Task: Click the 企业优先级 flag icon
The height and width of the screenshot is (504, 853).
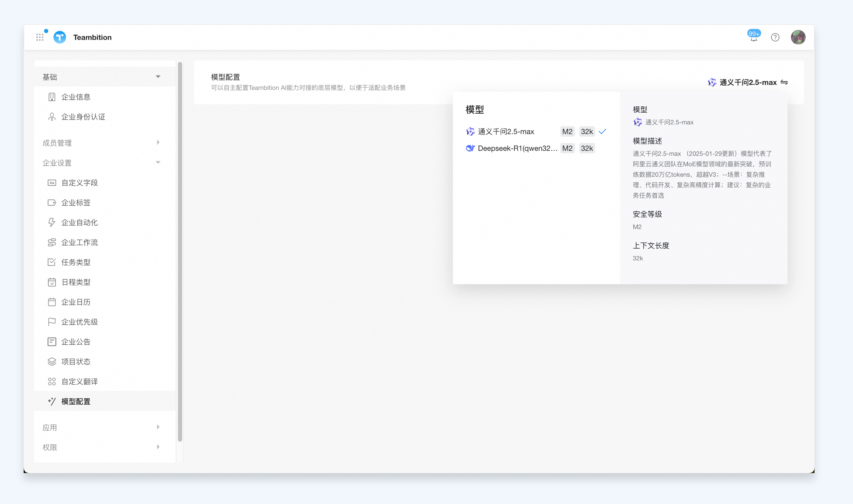Action: (x=52, y=322)
